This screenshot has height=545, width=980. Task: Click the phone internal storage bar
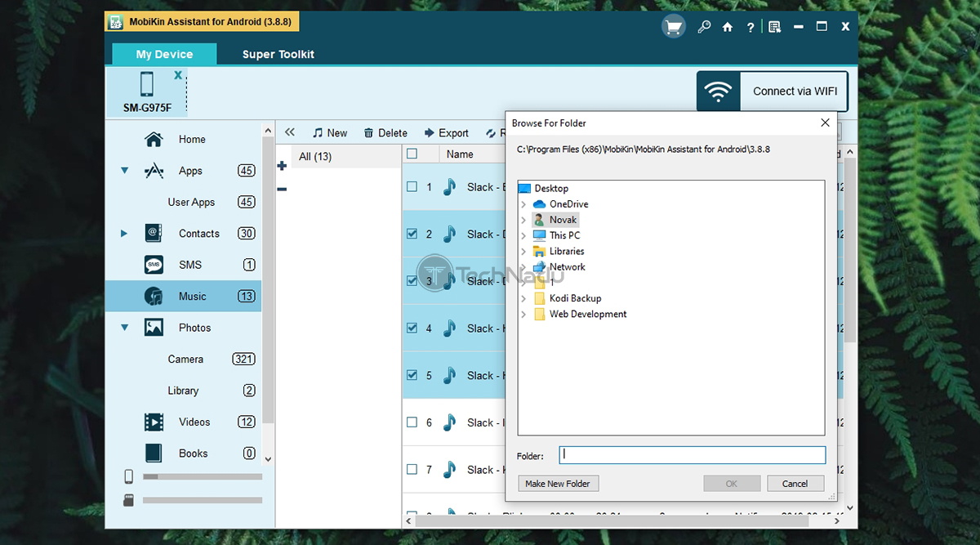point(203,476)
